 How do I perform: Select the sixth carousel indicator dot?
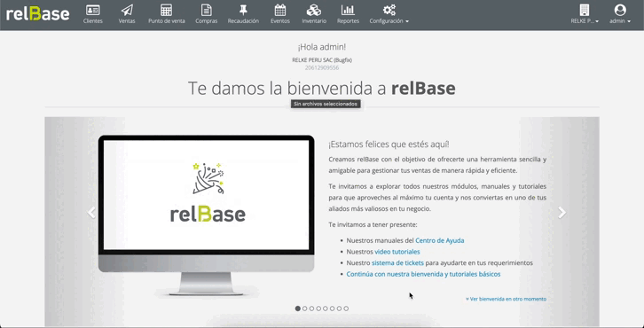coord(333,308)
